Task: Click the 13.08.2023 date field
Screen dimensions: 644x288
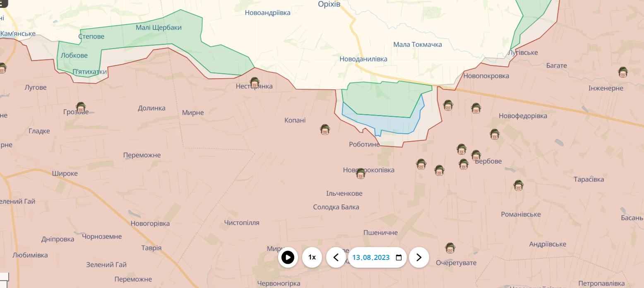Action: (370, 257)
